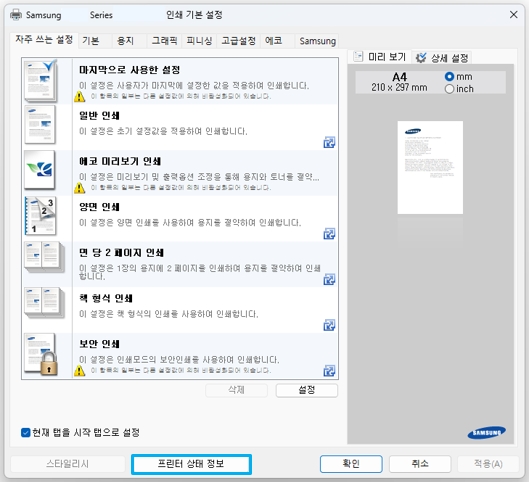Click the 상세 설정 gear icon
529x482 pixels.
click(421, 58)
